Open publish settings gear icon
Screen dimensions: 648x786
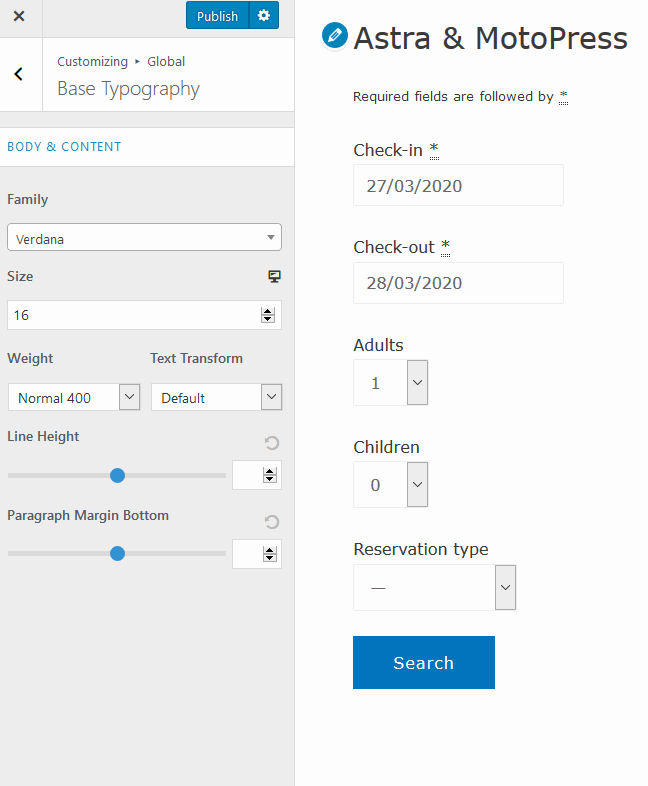tap(264, 16)
